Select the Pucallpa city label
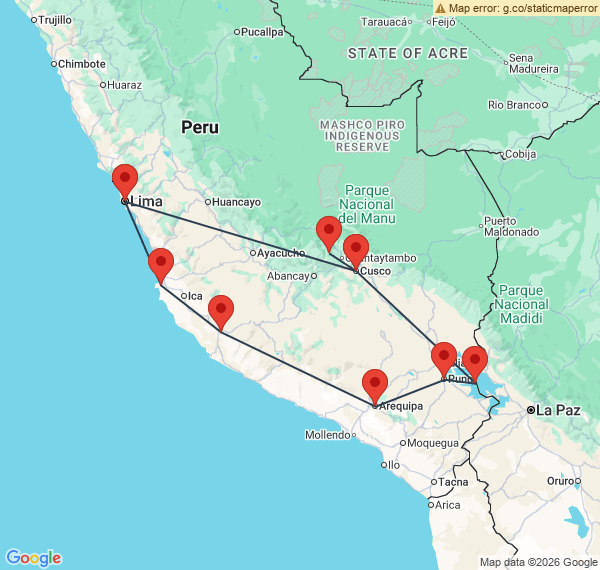 click(262, 32)
